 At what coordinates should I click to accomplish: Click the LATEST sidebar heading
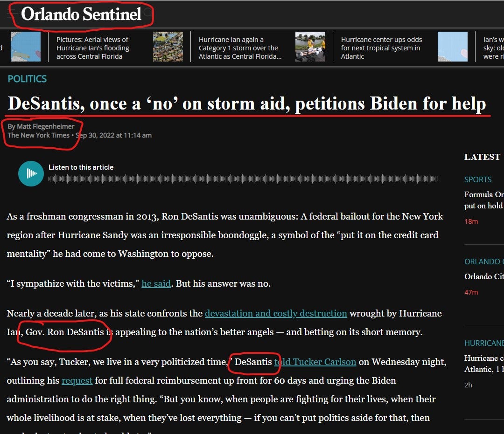[x=482, y=157]
